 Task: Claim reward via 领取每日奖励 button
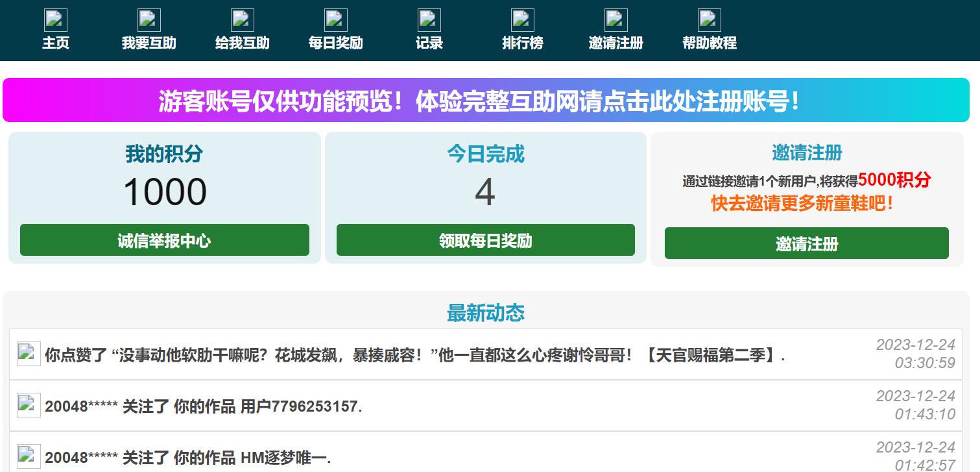(485, 240)
